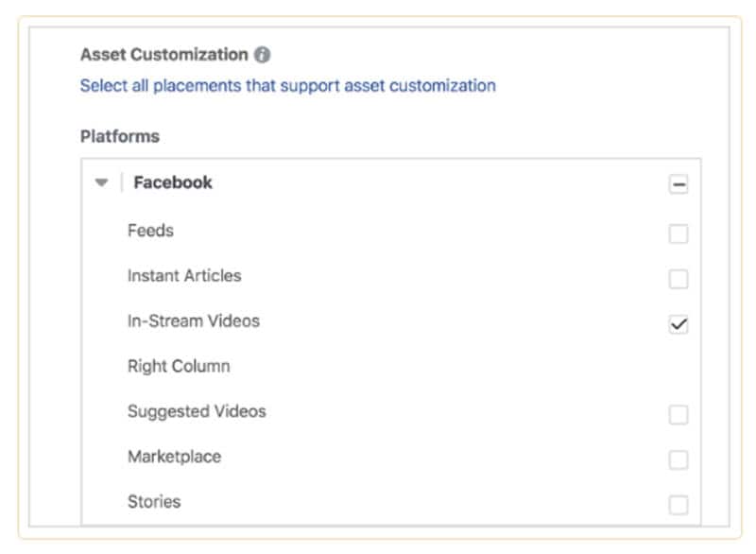Enable the Feeds placement checkbox

point(678,234)
